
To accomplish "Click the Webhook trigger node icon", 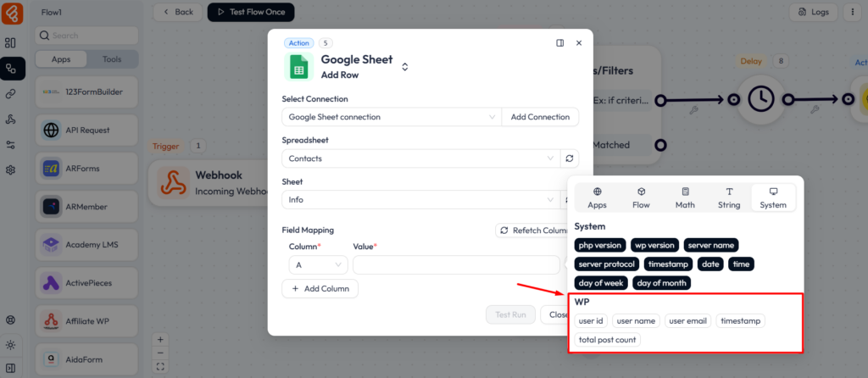I will point(173,183).
